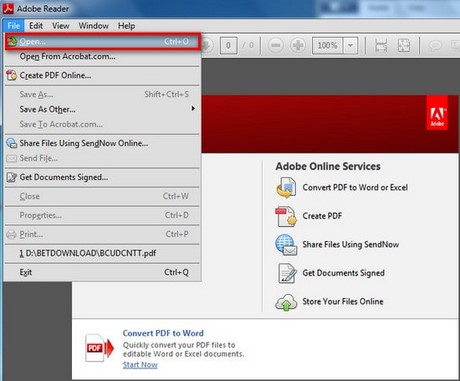This screenshot has width=460, height=381.
Task: Open recent file BCUDCNTT.pdf
Action: coord(103,253)
